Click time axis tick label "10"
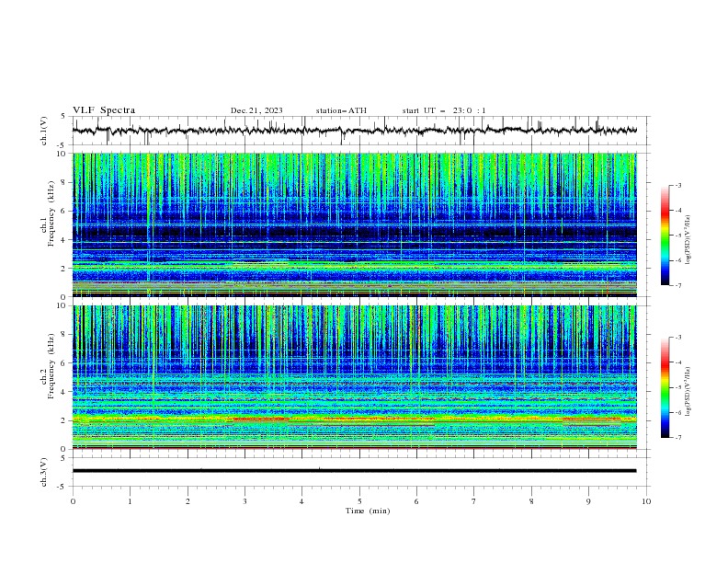The height and width of the screenshot is (563, 728). 646,501
